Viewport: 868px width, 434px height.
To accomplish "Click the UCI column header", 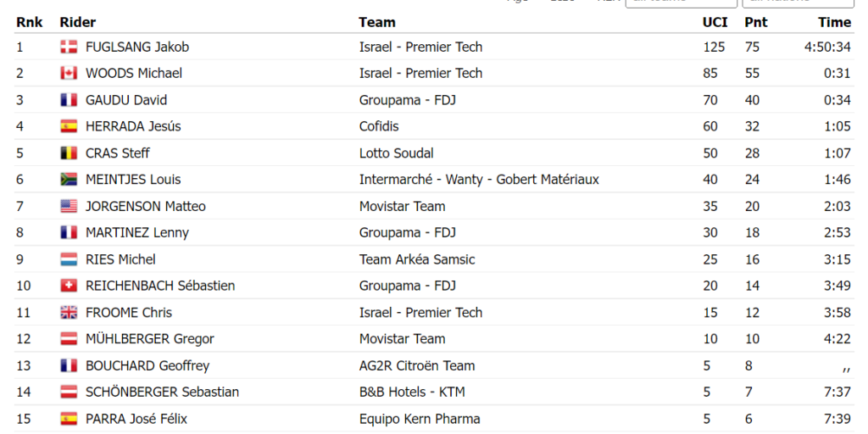I will tap(714, 22).
